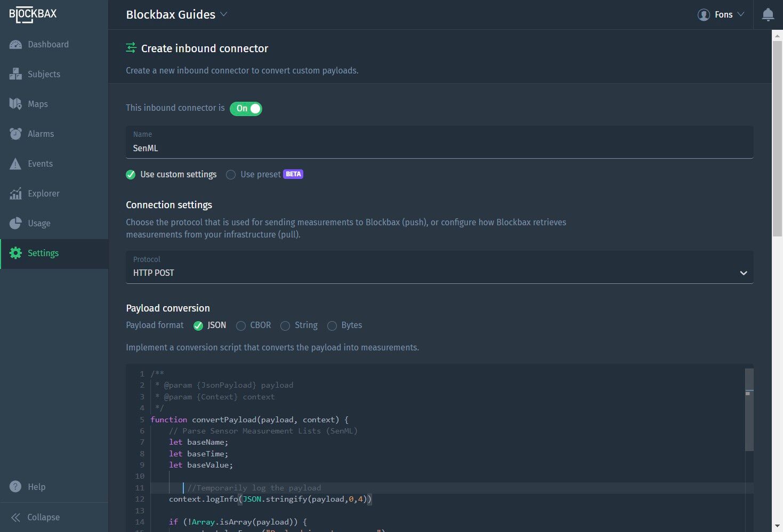The image size is (783, 532).
Task: Click the Blockbax logo
Action: [x=33, y=15]
